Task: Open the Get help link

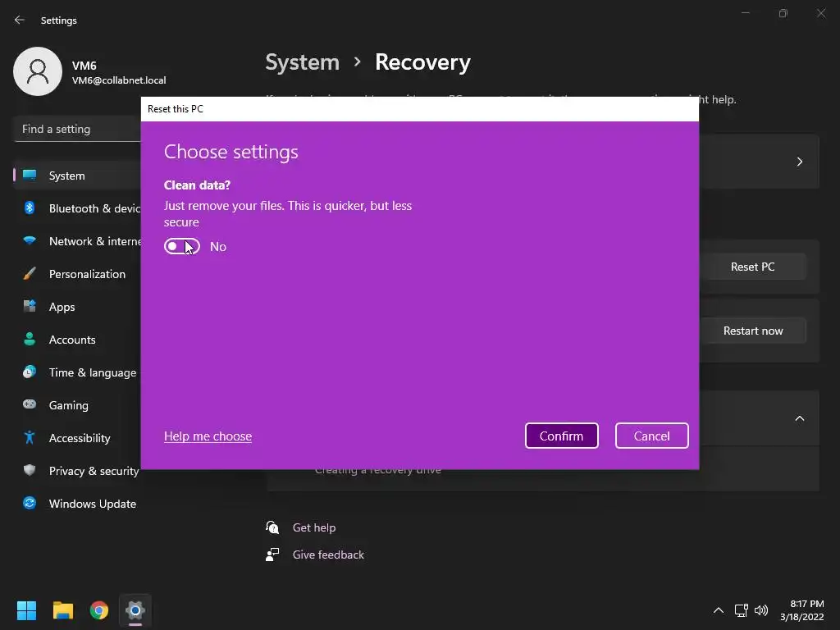Action: (x=314, y=527)
